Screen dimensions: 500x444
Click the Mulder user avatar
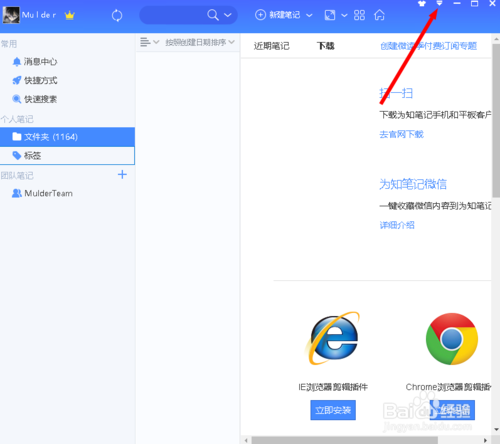click(11, 15)
